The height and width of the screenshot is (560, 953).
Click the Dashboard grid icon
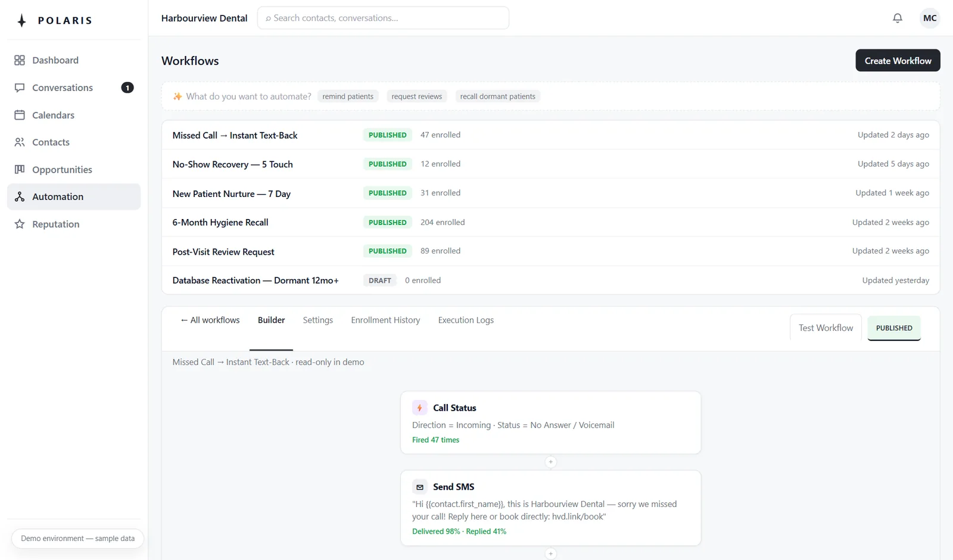click(20, 60)
